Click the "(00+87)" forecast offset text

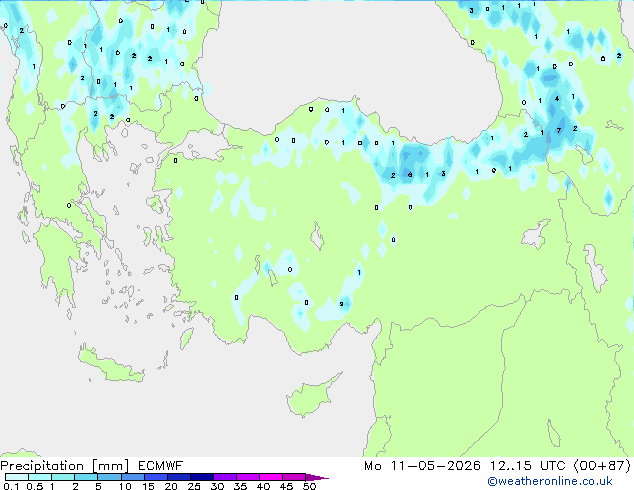click(602, 466)
